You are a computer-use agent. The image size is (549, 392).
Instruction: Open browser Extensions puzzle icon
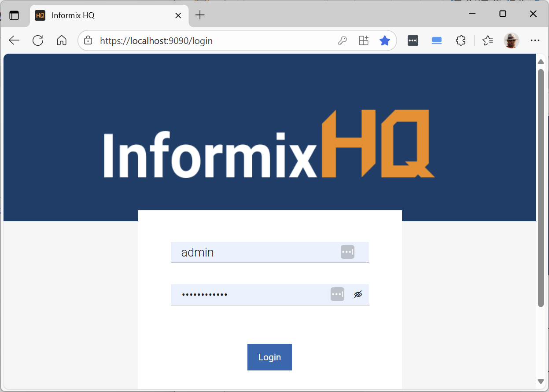coord(461,41)
